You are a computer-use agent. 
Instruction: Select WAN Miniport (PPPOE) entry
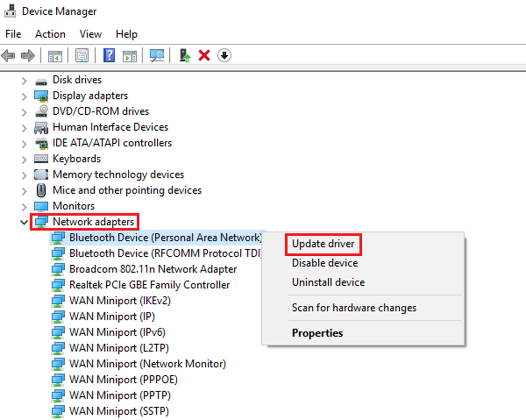click(x=124, y=379)
